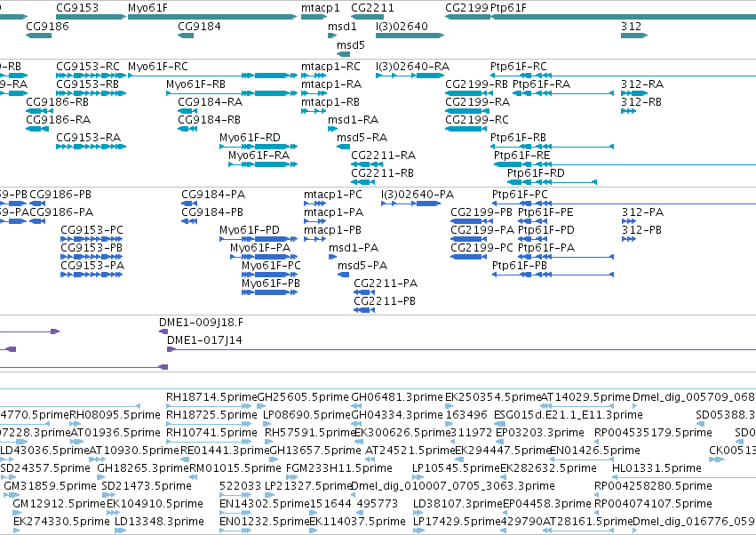Select transcript 312-RB
Viewport: 756px width, 535px height.
629,111
